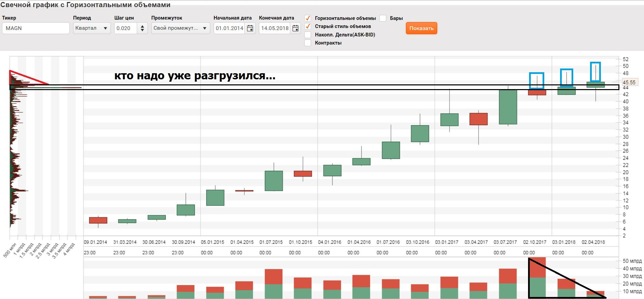Click the end date field 14.05.2018

(x=275, y=28)
